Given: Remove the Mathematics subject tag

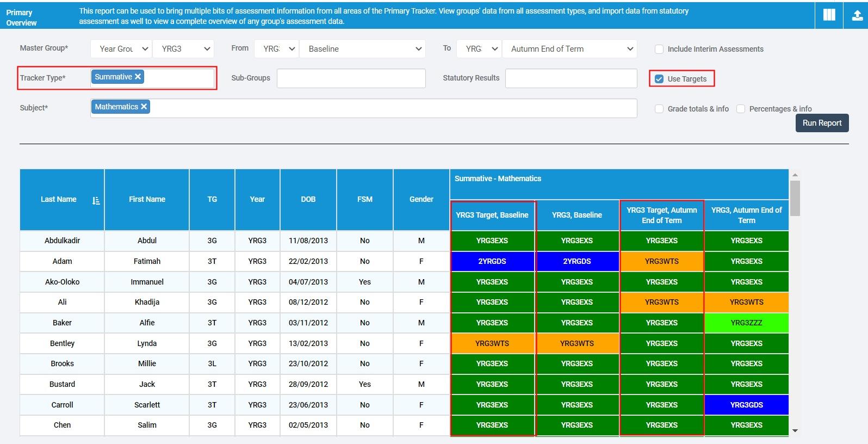Looking at the screenshot, I should click(144, 107).
